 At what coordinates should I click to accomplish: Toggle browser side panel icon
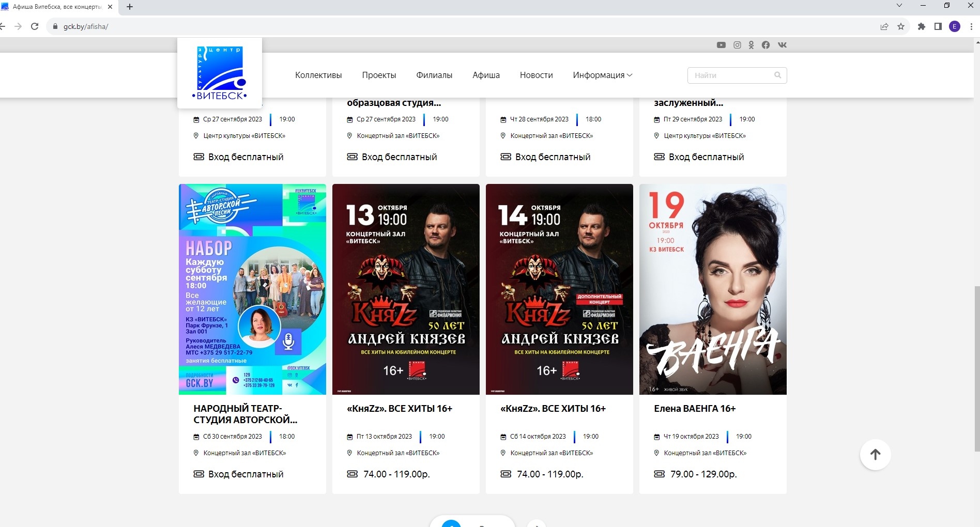coord(938,26)
